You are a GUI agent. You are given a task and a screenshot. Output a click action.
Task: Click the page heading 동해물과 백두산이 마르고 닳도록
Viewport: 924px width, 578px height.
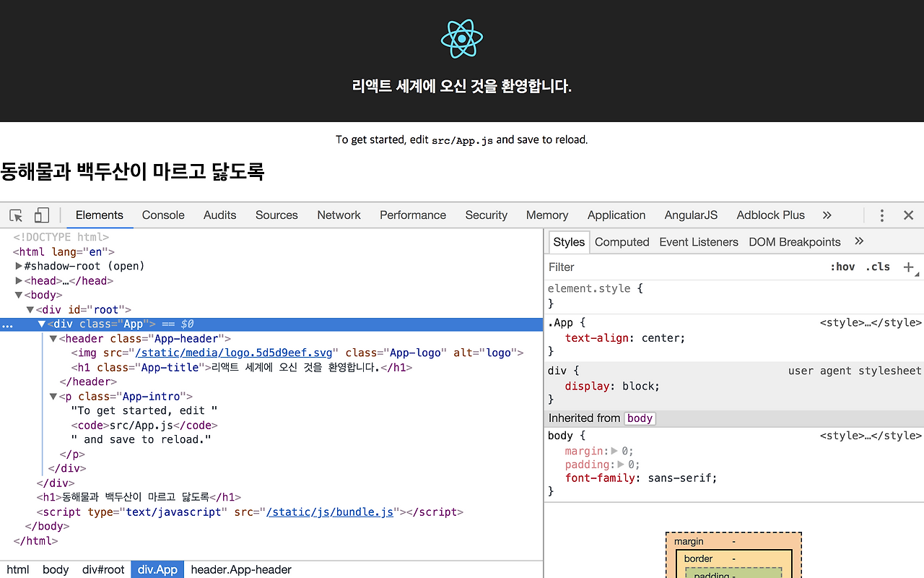(x=132, y=171)
